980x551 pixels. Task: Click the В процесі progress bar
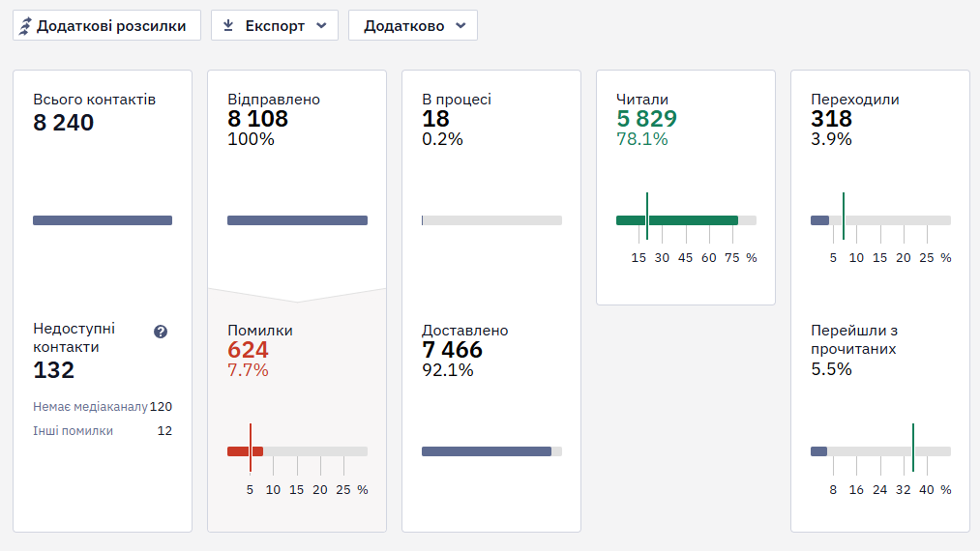[x=491, y=219]
